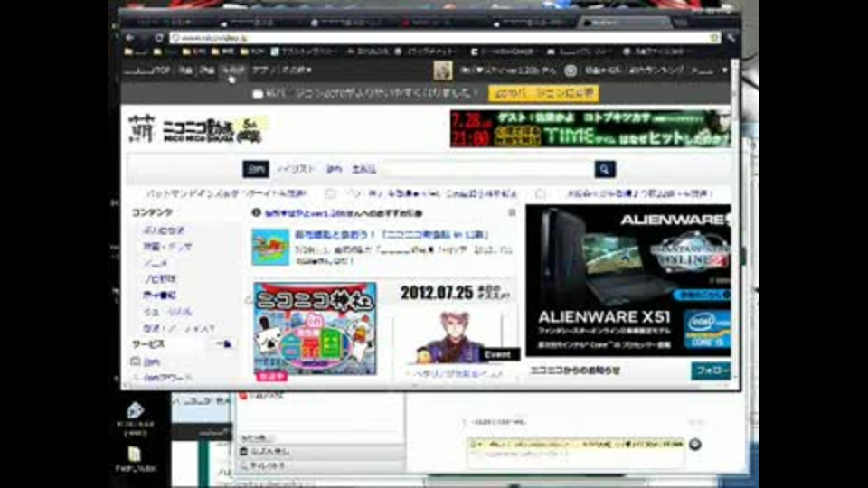
Task: Open 生放送 in the Niconico header bar
Action: pyautogui.click(x=232, y=70)
